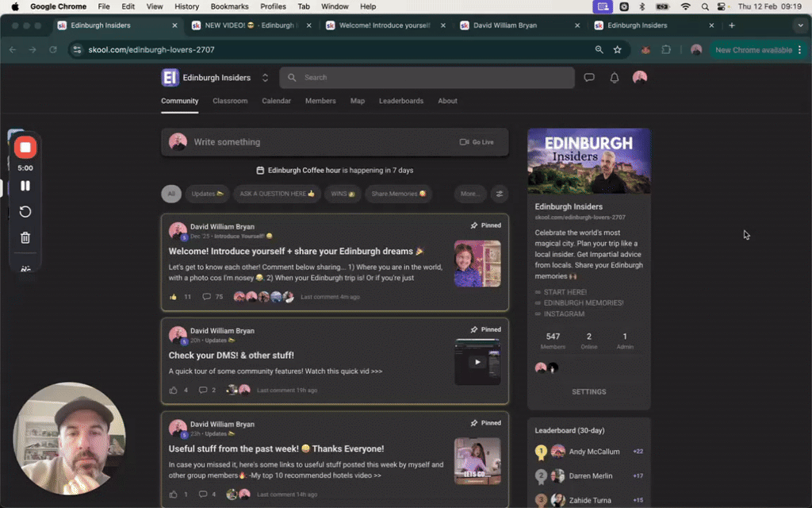Open the chat messages icon in Skool header
This screenshot has height=508, width=812.
(x=589, y=78)
